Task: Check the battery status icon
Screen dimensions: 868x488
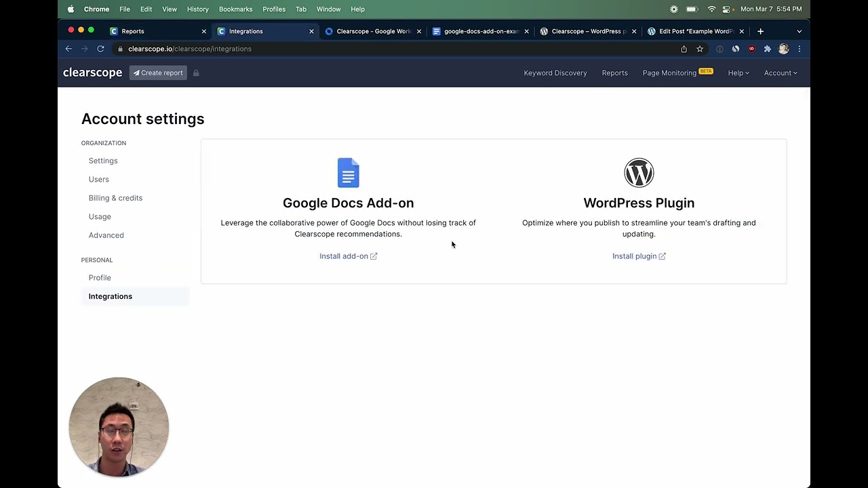Action: (692, 9)
